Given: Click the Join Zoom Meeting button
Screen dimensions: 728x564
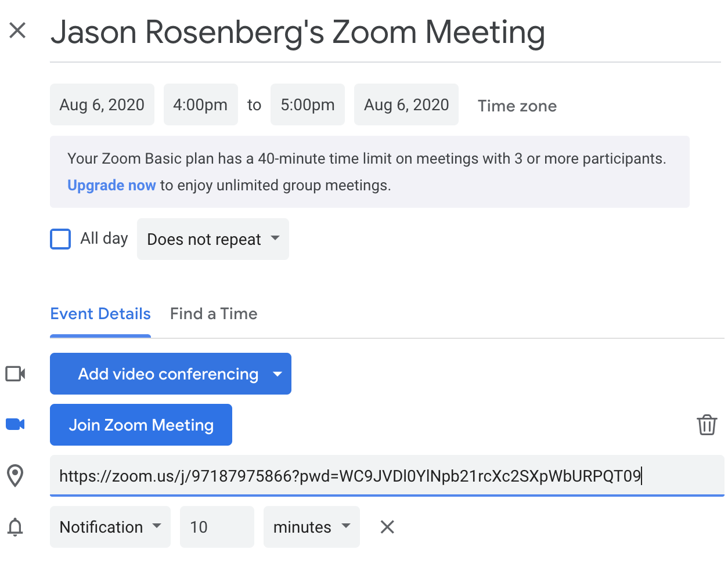Looking at the screenshot, I should point(141,425).
